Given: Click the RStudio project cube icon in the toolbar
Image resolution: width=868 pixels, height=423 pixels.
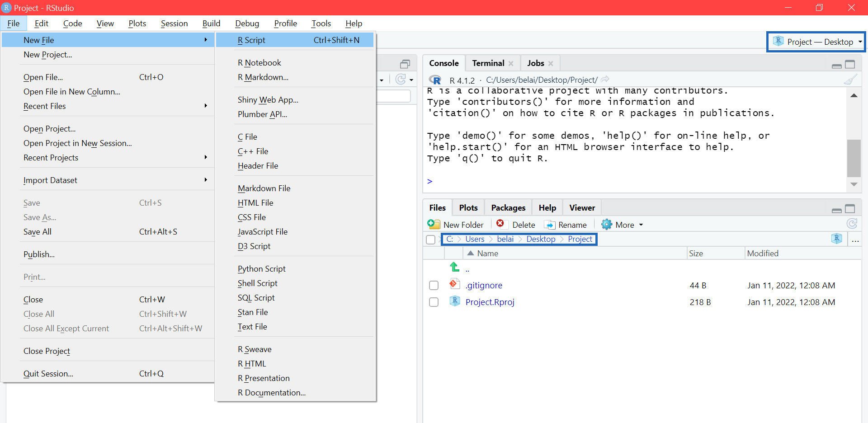Looking at the screenshot, I should point(778,41).
